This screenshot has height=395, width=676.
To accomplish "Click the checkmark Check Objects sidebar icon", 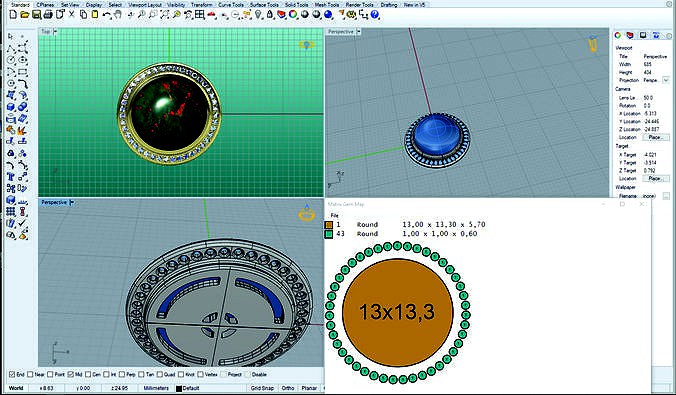I will (x=23, y=223).
